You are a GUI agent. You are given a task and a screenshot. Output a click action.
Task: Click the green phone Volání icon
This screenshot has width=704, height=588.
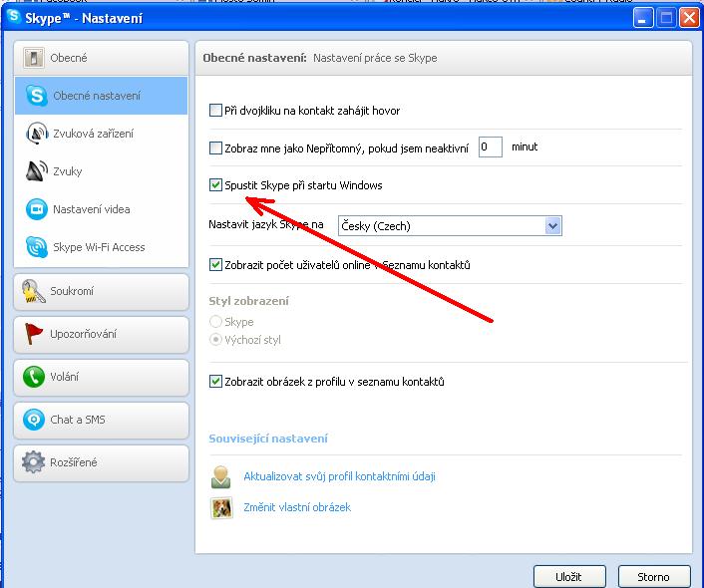34,377
